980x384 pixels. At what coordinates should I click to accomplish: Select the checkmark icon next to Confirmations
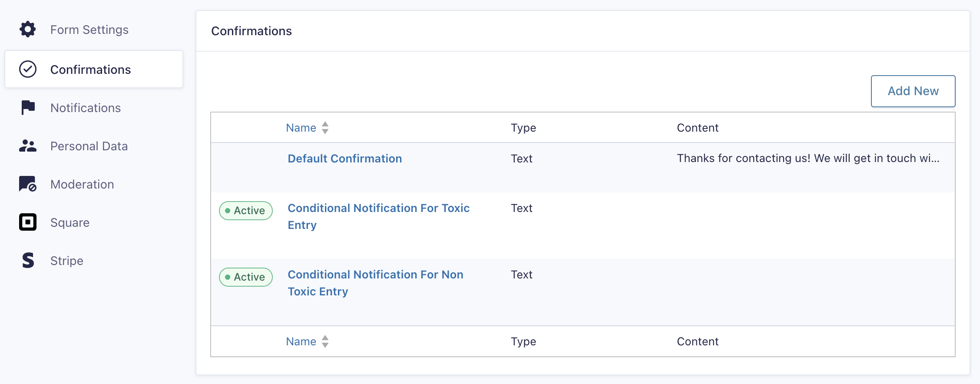[27, 69]
